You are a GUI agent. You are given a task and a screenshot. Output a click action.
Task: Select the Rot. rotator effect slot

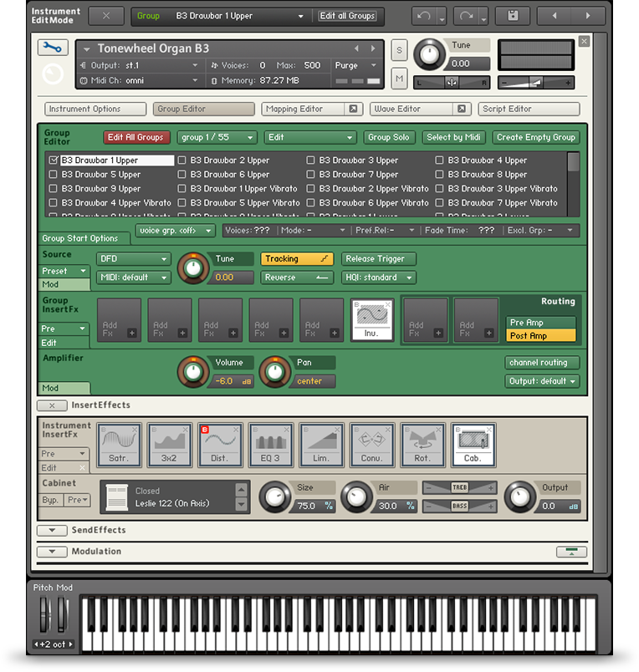click(x=422, y=445)
